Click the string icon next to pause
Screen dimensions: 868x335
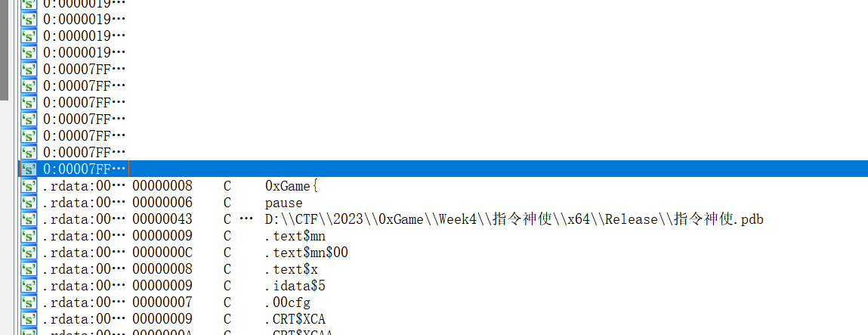pyautogui.click(x=29, y=203)
